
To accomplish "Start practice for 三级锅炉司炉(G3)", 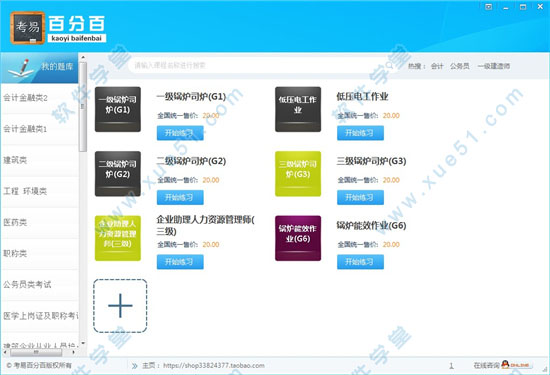I will 360,197.
